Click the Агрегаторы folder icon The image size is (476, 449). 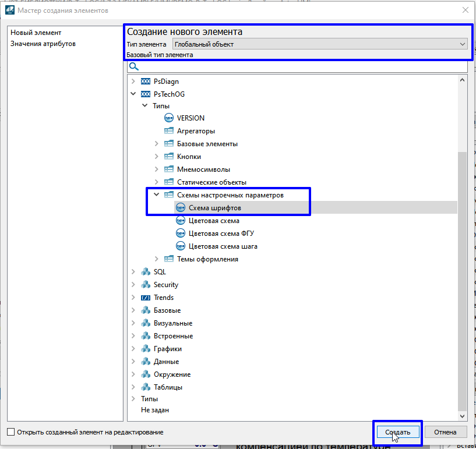(169, 131)
